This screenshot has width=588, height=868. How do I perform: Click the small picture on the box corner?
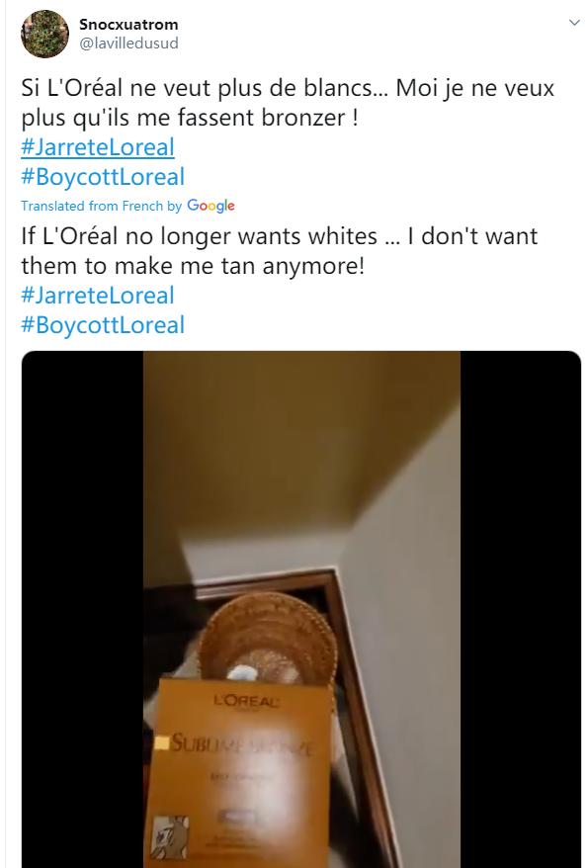pyautogui.click(x=170, y=837)
